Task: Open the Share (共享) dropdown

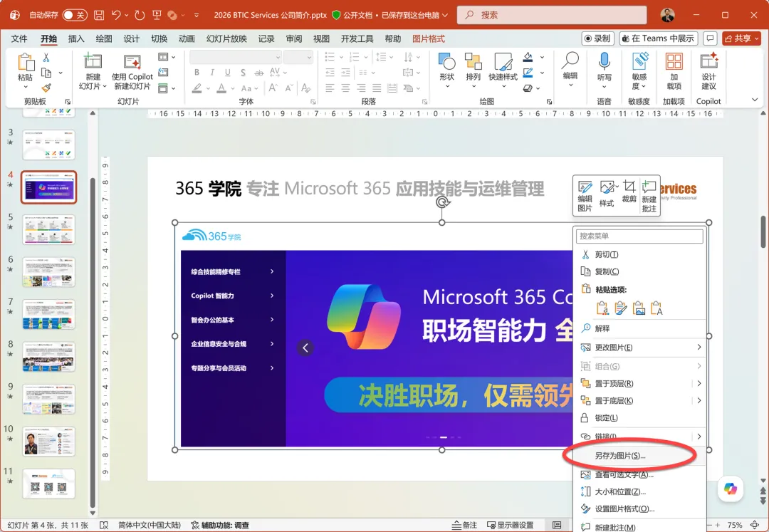Action: tap(757, 38)
